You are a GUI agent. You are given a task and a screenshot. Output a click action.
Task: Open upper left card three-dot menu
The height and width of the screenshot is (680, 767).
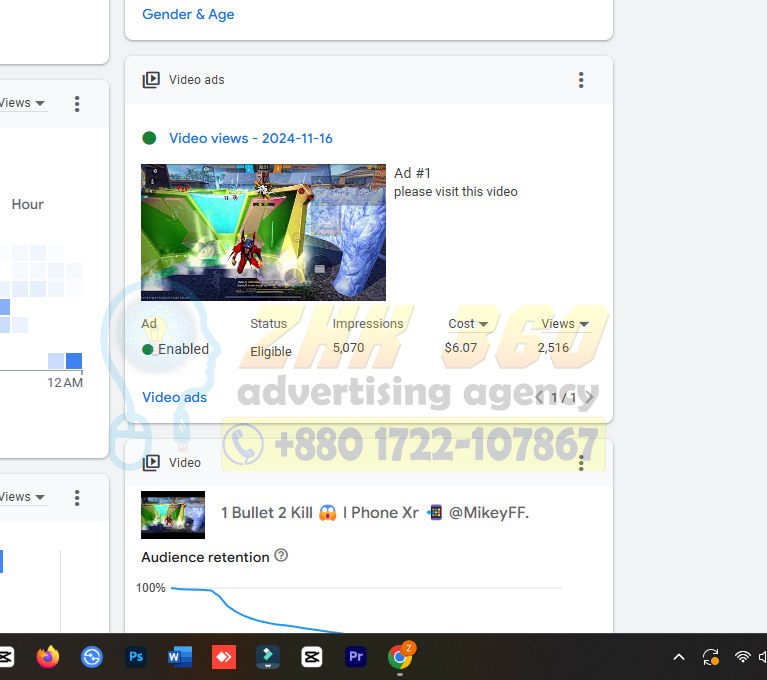tap(77, 104)
